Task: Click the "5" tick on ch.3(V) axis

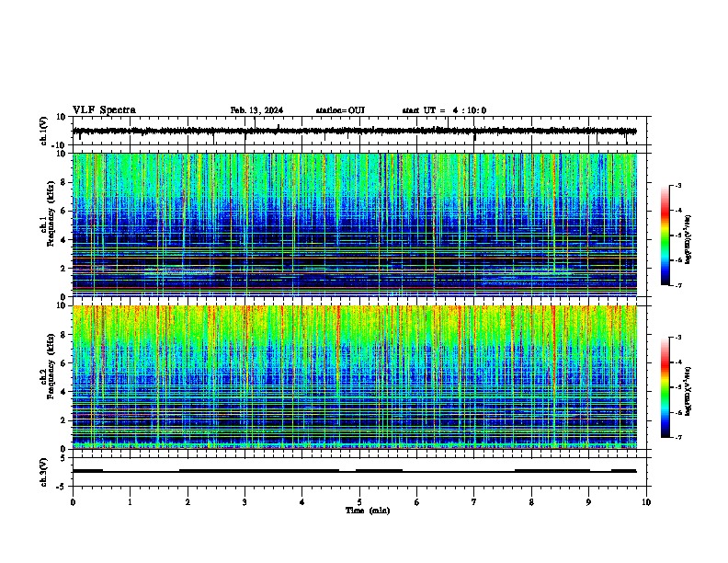Action: 64,458
